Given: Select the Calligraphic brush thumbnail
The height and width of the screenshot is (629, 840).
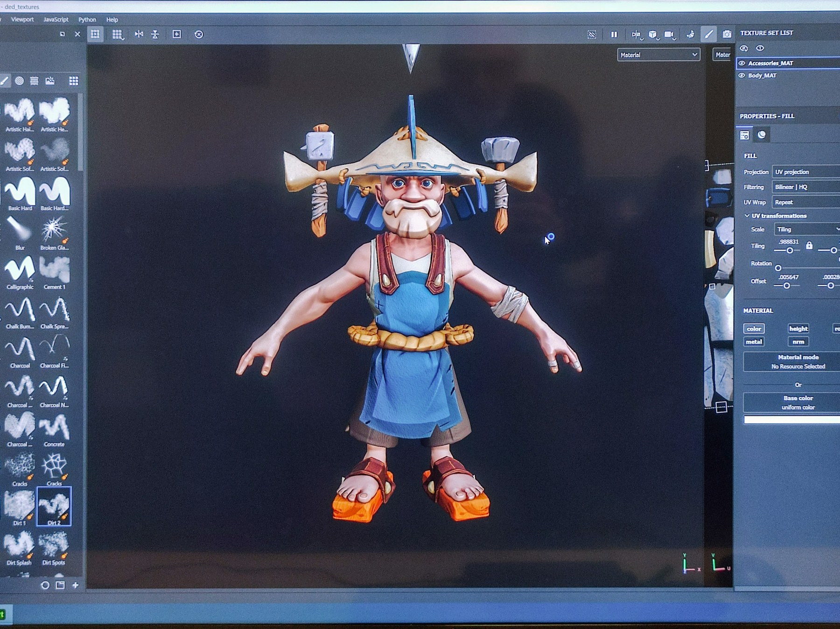Looking at the screenshot, I should (20, 272).
